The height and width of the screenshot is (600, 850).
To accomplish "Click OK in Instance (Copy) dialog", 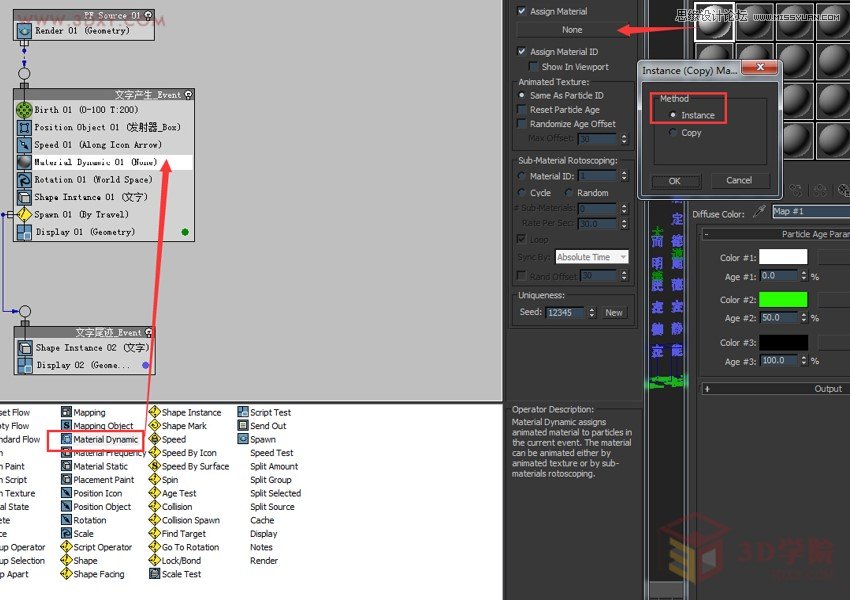I will click(x=675, y=180).
